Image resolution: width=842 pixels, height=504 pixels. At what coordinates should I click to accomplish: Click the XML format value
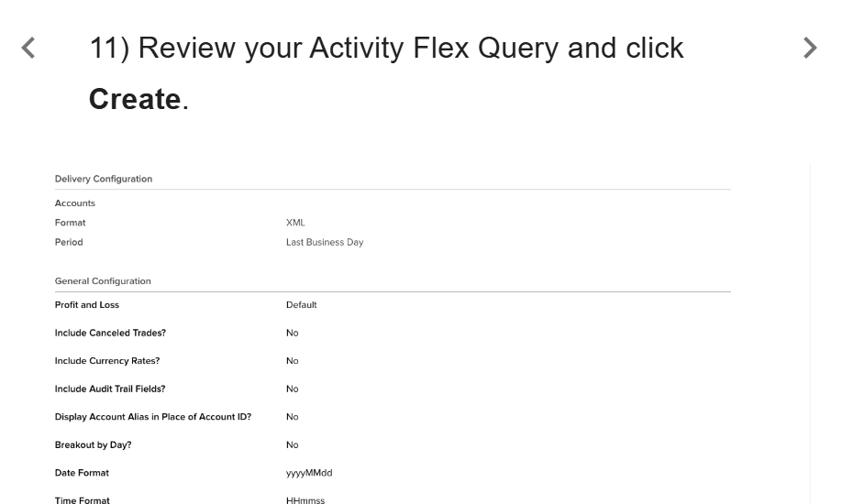(x=295, y=223)
